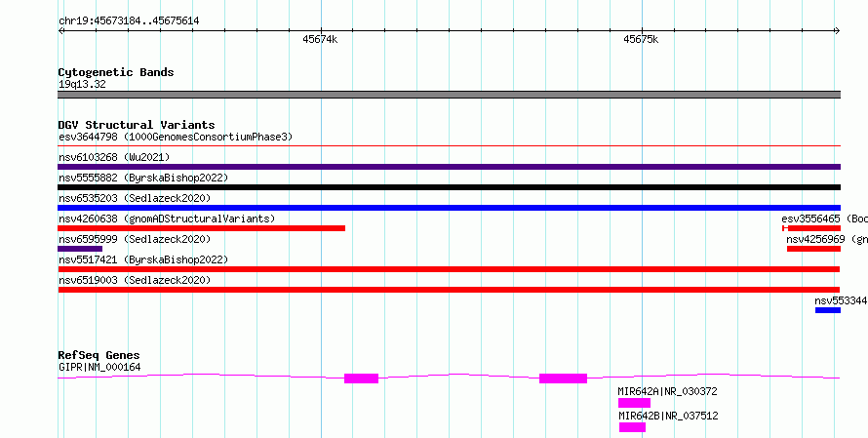Select the magenta MIR642A gene block
868x438 pixels.
(634, 403)
